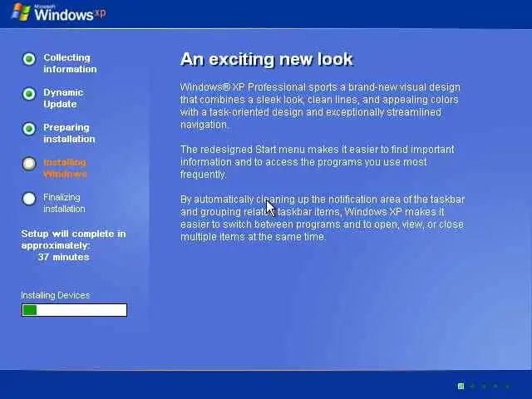The image size is (532, 399).
Task: Click the green Collecting information step indicator
Action: (29, 59)
